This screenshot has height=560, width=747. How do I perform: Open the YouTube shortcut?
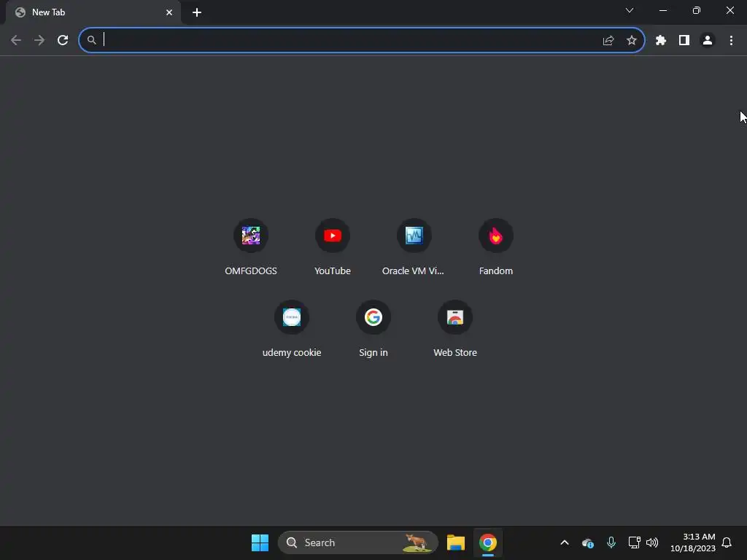point(333,248)
